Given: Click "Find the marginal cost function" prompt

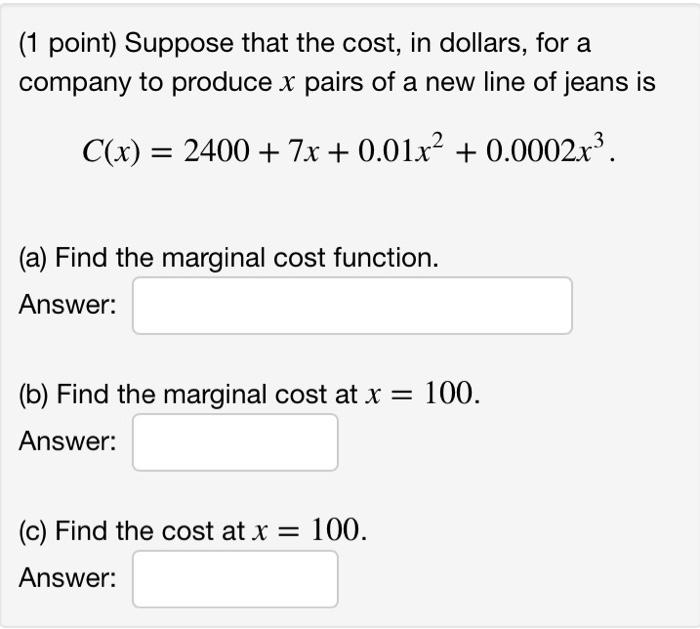Looking at the screenshot, I should (246, 258).
